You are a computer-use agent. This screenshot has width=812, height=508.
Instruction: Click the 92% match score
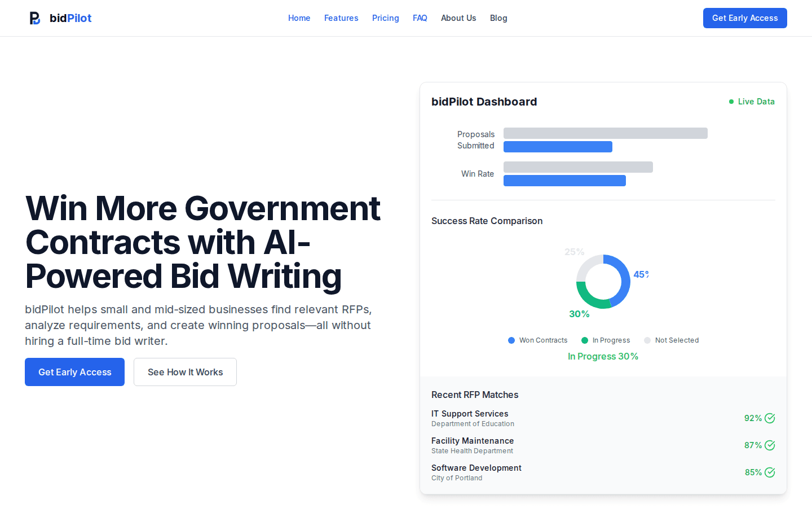[x=753, y=418]
